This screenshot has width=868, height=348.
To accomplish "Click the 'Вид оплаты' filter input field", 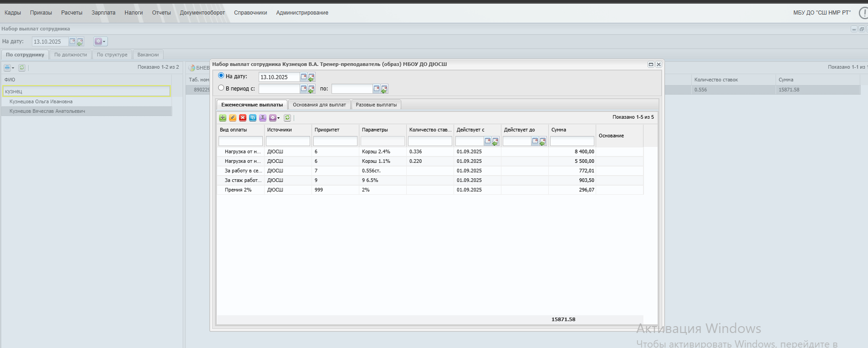I will (x=240, y=141).
